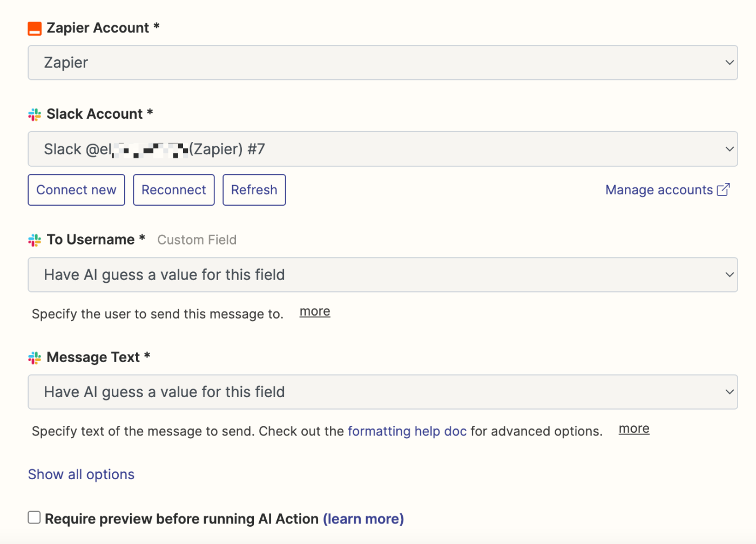The image size is (756, 544).
Task: Click the Custom Field tag text
Action: click(197, 240)
